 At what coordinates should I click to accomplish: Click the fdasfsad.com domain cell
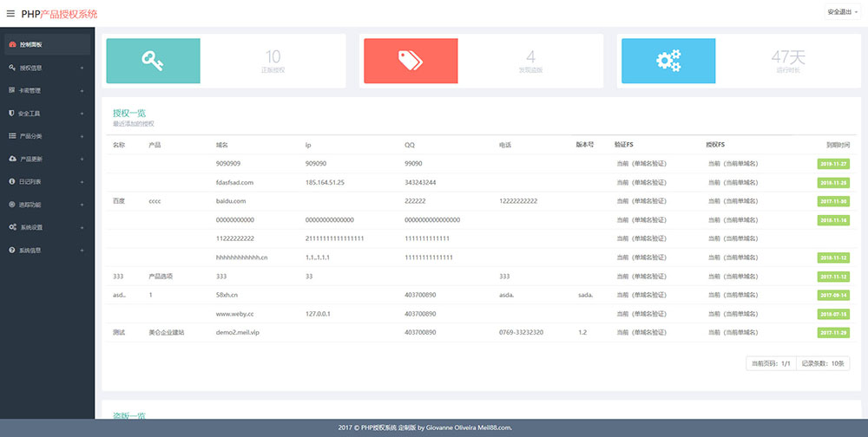(234, 183)
